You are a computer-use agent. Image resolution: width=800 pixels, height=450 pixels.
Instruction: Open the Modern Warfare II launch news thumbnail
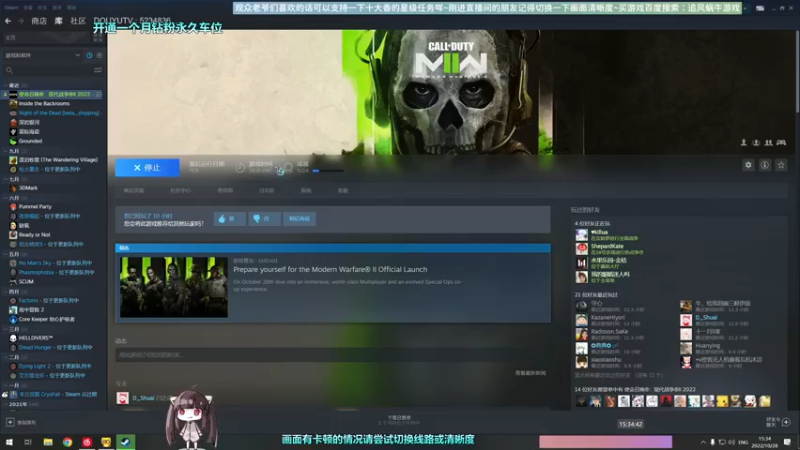[174, 287]
